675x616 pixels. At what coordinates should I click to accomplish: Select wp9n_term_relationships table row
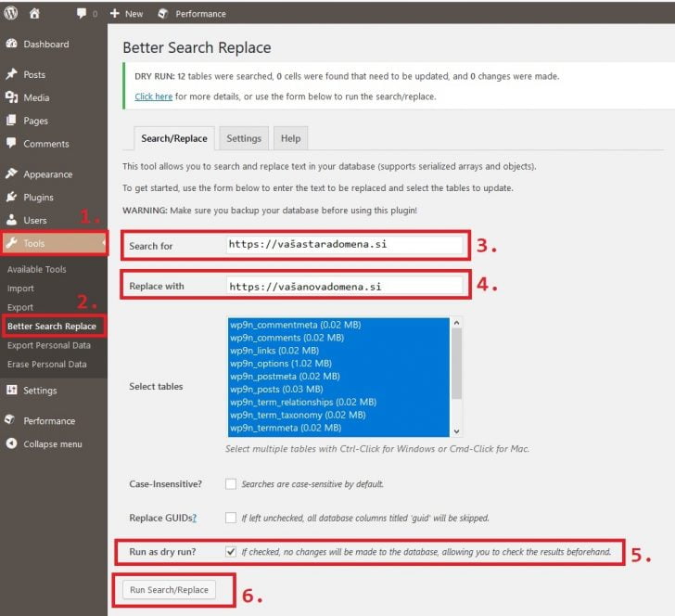point(338,402)
